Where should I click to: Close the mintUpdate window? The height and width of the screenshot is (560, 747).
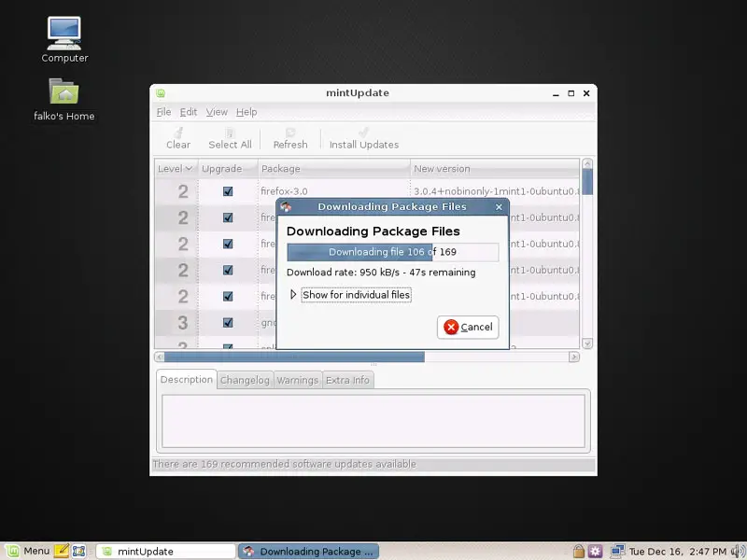[586, 93]
